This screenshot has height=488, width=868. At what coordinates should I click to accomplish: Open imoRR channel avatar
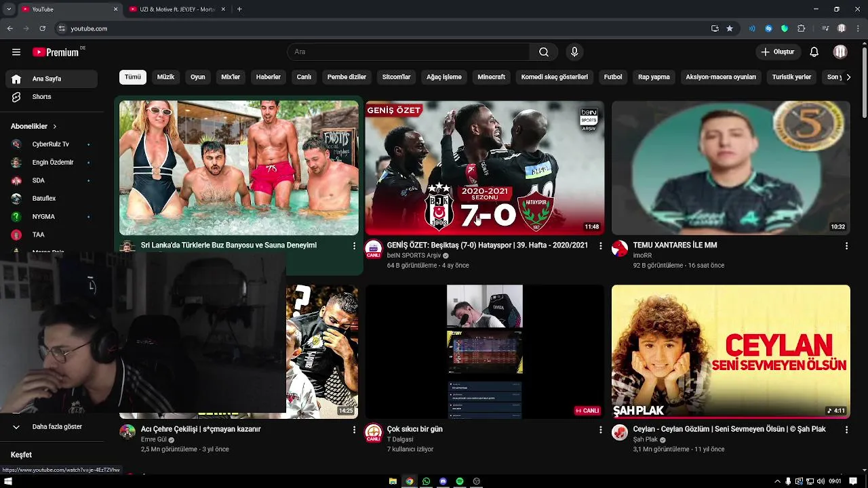[620, 249]
